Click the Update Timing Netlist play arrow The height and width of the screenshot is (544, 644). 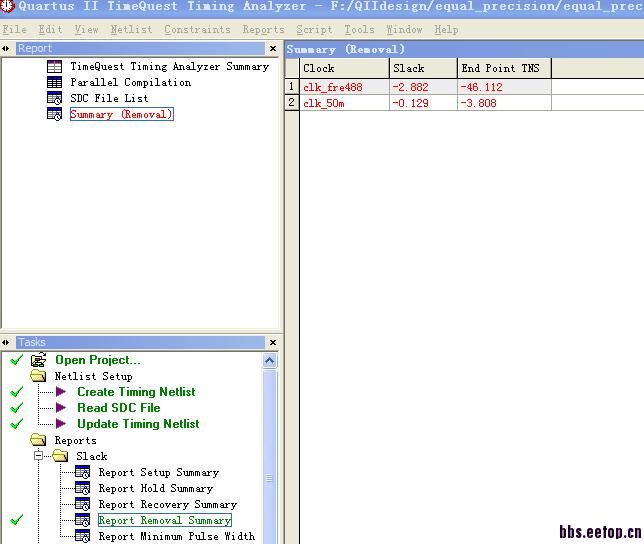(61, 424)
